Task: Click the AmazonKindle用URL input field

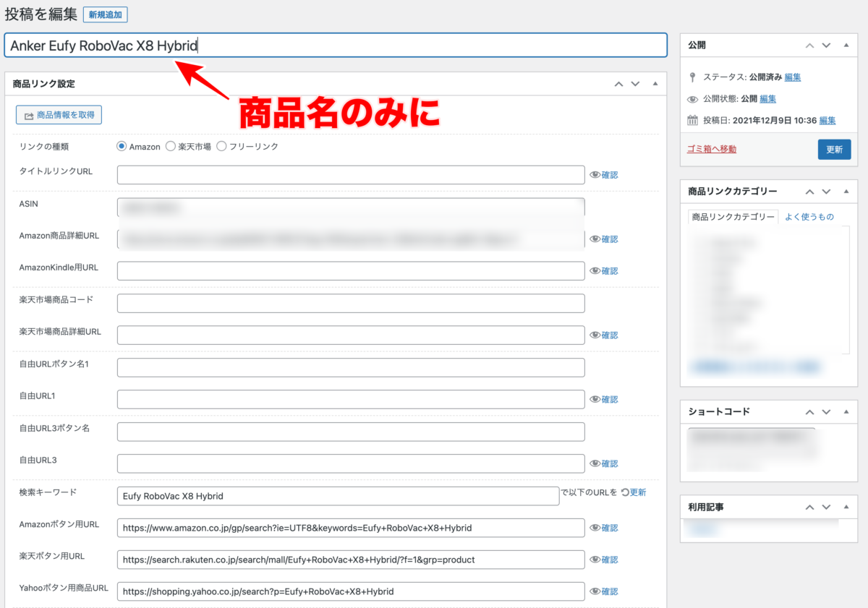Action: pyautogui.click(x=351, y=271)
